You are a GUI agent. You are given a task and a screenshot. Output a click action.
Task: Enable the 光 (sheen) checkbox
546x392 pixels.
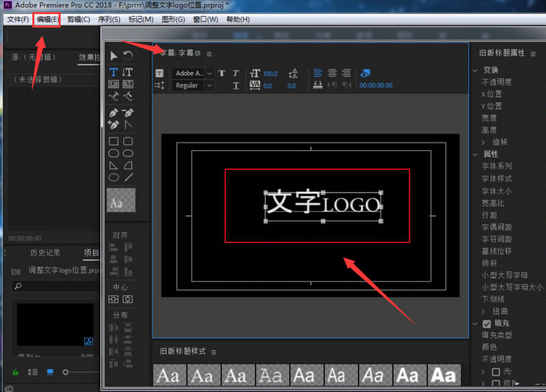coord(495,372)
